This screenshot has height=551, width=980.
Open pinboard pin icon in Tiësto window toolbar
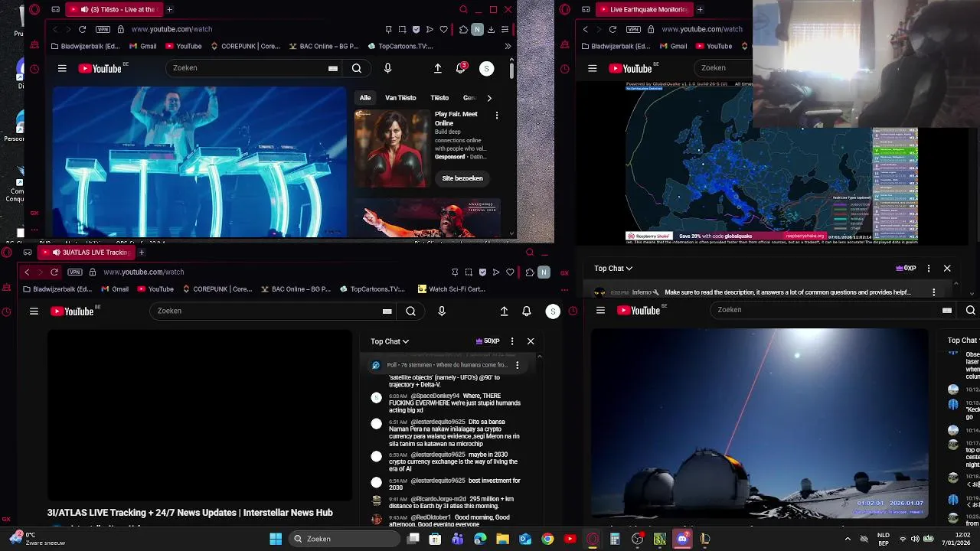click(388, 29)
